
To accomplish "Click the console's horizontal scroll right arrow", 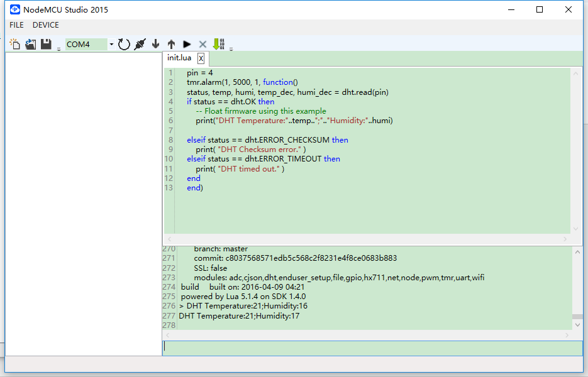I will (x=567, y=335).
